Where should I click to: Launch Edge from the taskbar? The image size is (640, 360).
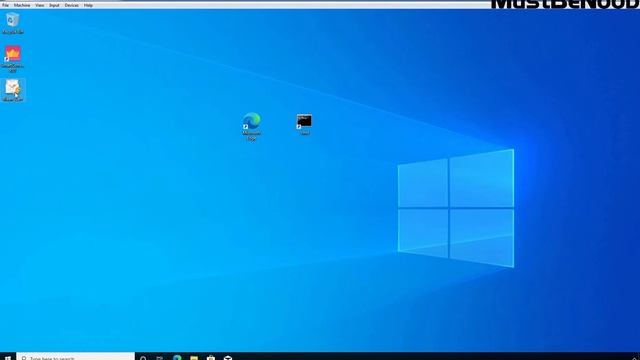click(x=177, y=358)
